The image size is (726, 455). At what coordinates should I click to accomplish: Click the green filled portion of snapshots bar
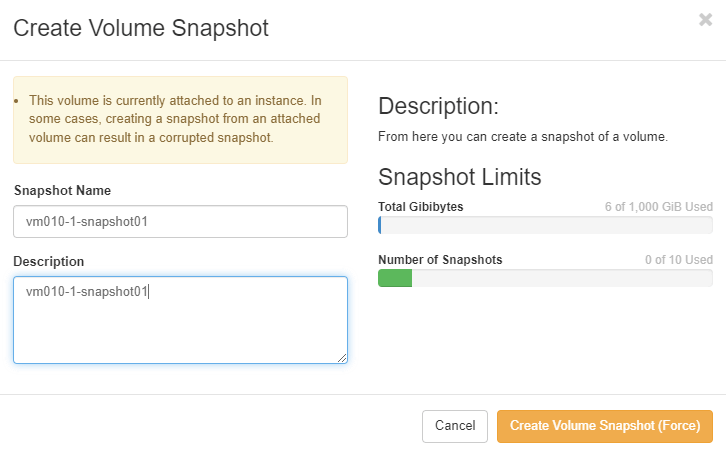pos(395,278)
